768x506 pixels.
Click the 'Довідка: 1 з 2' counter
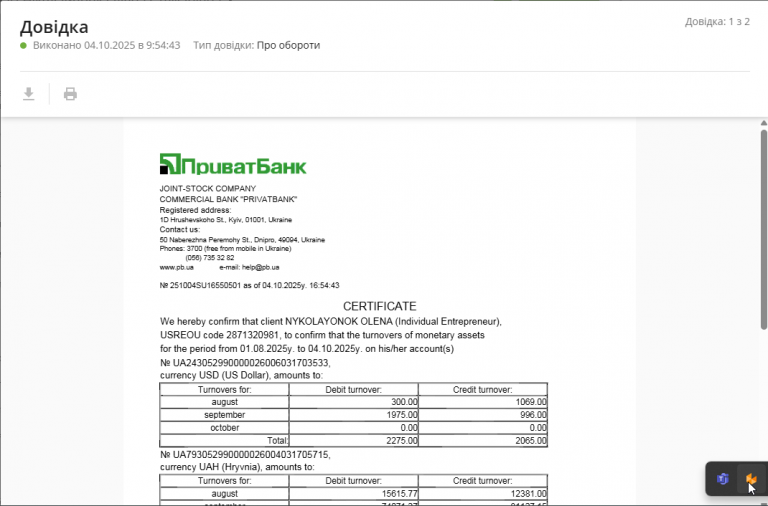[717, 22]
